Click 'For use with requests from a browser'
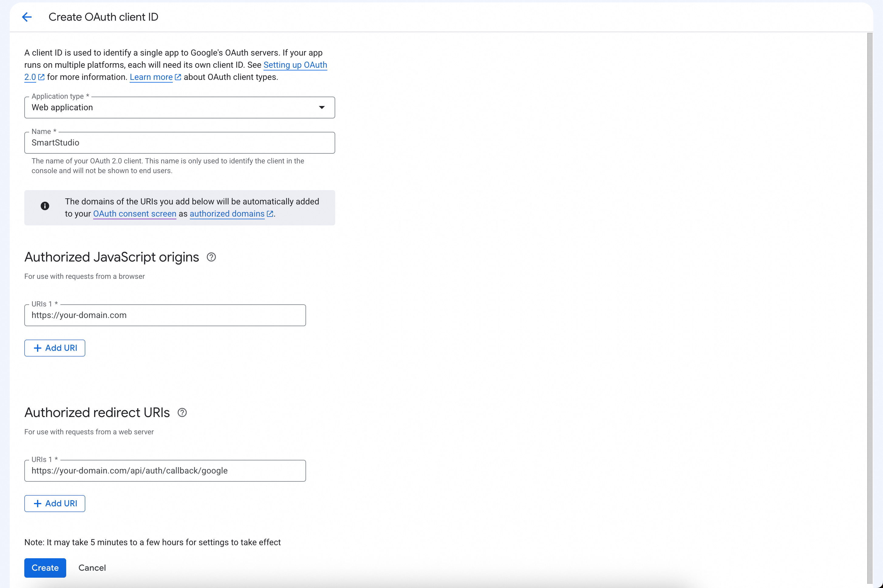The width and height of the screenshot is (883, 588). [84, 276]
